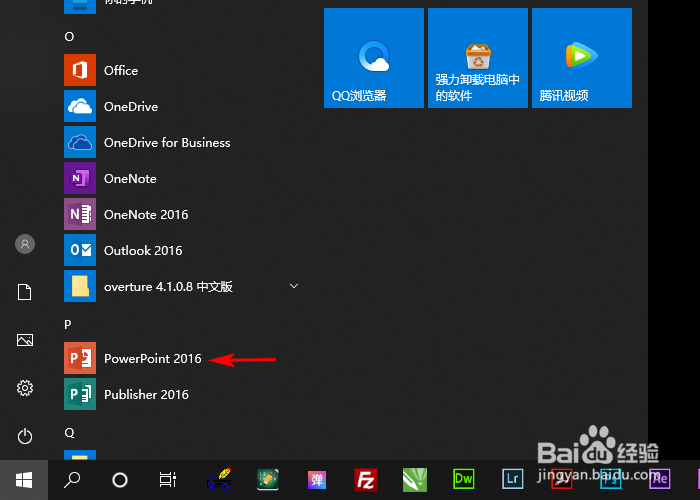Open the user account icon in the left rail

[25, 244]
